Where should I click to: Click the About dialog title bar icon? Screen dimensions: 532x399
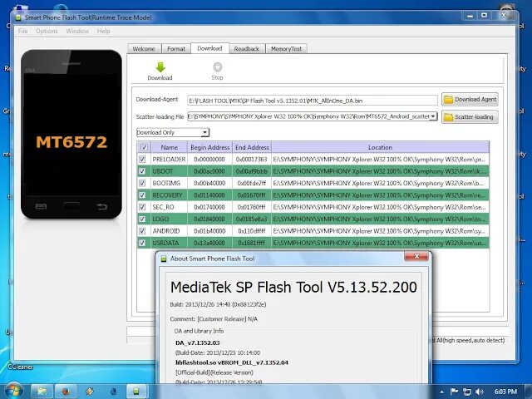tap(164, 259)
